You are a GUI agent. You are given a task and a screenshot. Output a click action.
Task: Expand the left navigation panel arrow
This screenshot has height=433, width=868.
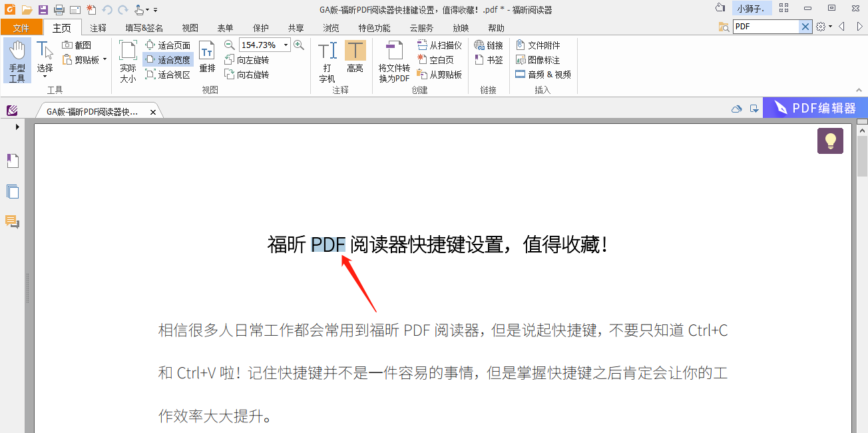[17, 126]
